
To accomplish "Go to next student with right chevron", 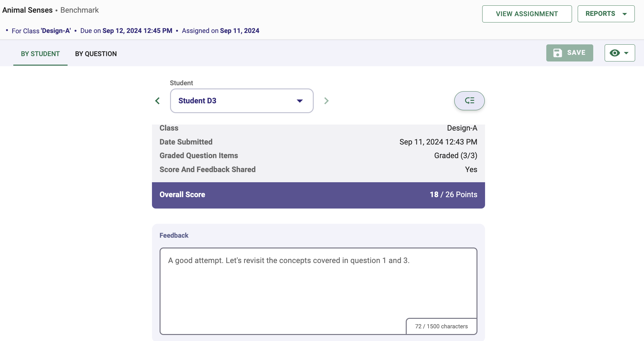I will (326, 101).
